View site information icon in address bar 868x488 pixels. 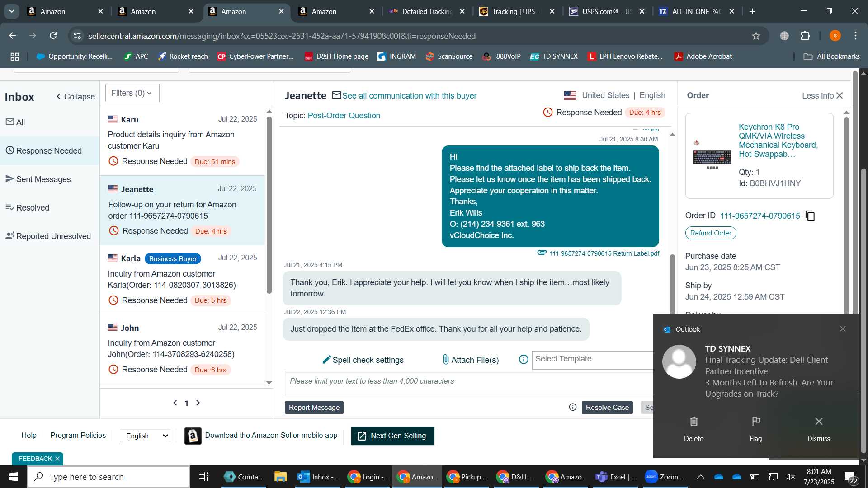pos(78,36)
